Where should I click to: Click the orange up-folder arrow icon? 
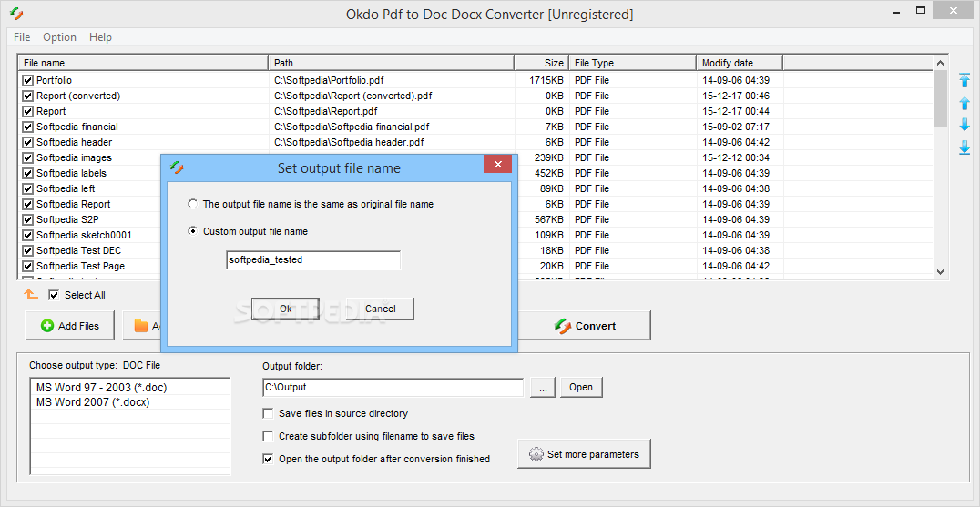(31, 295)
